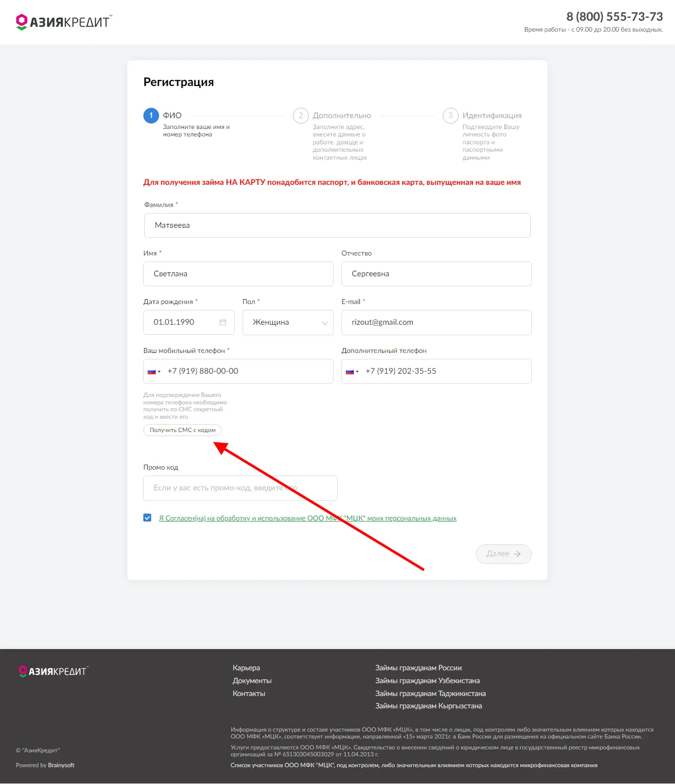Screen dimensions: 675x784
Task: Click the birth date field 01.01.1990
Action: tap(189, 322)
